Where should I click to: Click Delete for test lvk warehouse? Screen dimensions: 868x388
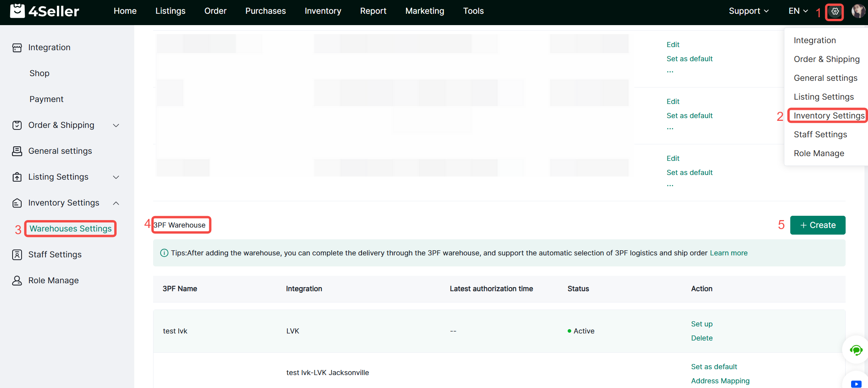click(x=702, y=338)
